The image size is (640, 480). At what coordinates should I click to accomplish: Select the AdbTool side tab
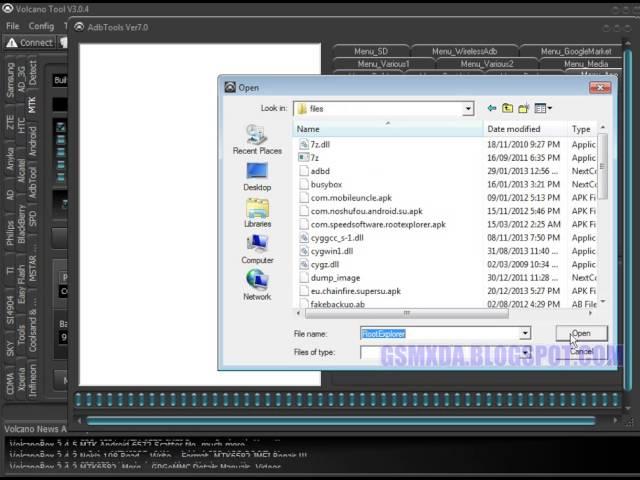[32, 182]
